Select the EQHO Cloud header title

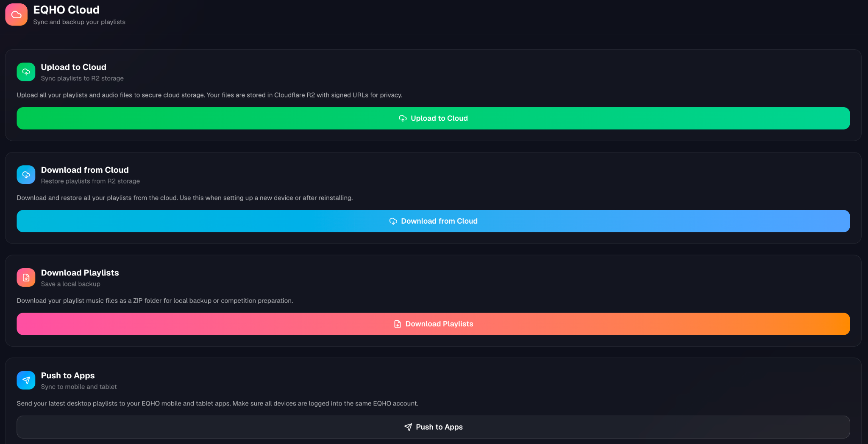pos(67,10)
